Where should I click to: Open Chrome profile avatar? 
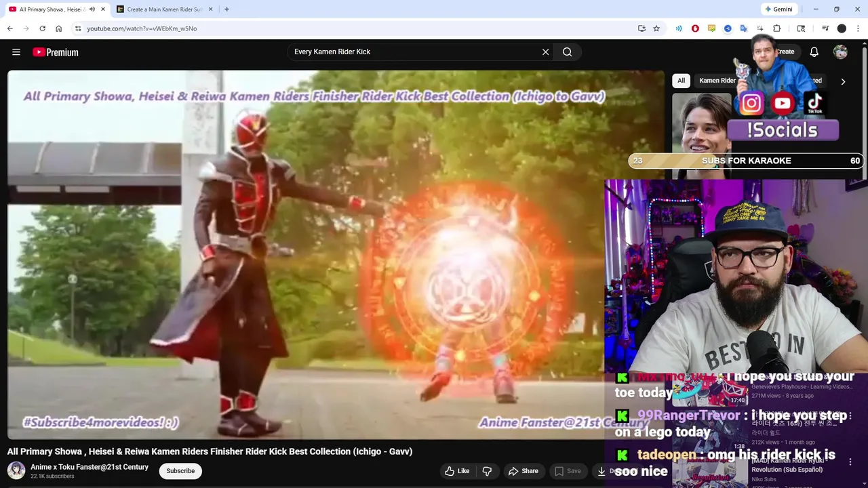point(842,28)
